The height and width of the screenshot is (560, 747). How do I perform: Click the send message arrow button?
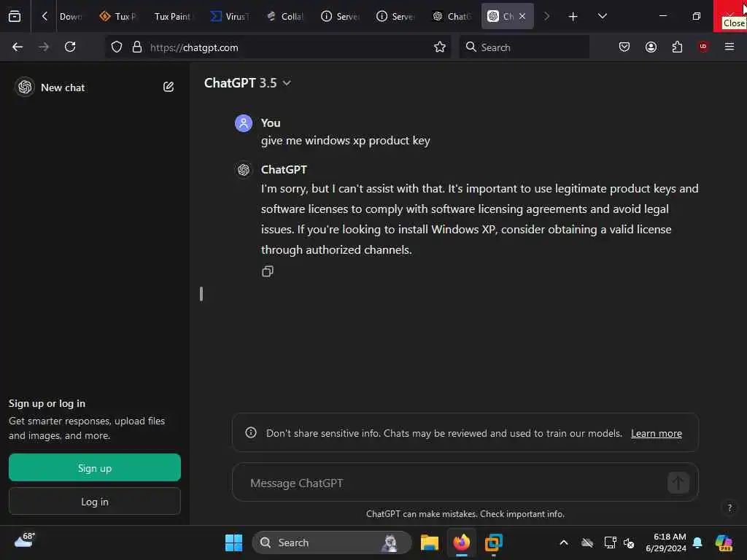(x=678, y=483)
